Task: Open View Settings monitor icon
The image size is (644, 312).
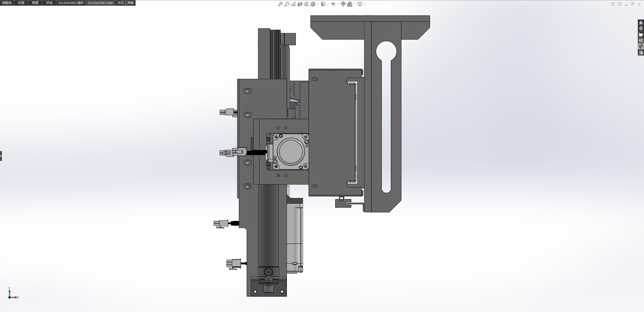Action: click(360, 4)
